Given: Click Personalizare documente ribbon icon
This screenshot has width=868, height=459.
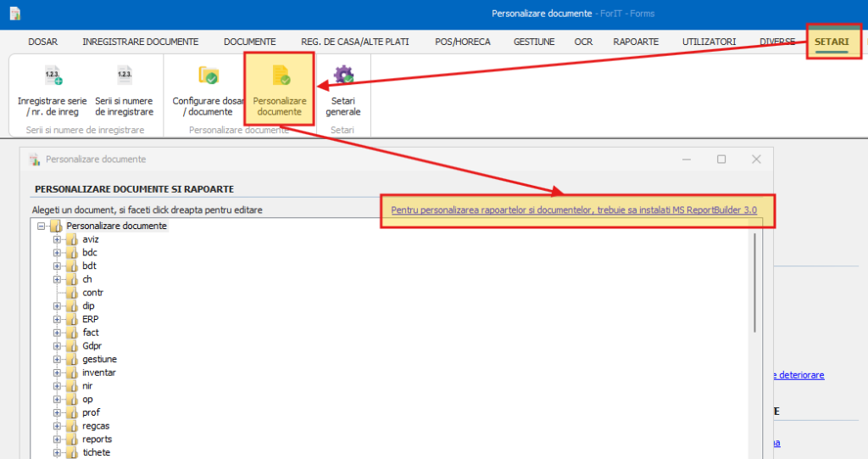Looking at the screenshot, I should (280, 76).
